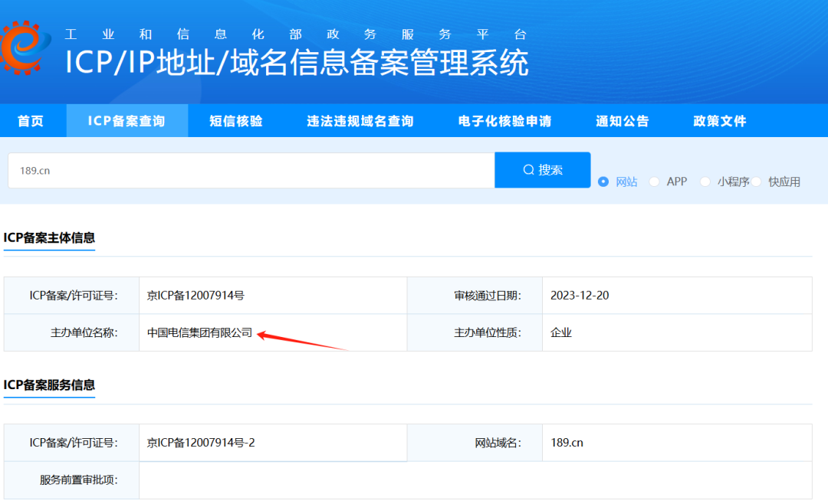Image resolution: width=828 pixels, height=504 pixels.
Task: Click the value 企业
Action: (x=560, y=332)
